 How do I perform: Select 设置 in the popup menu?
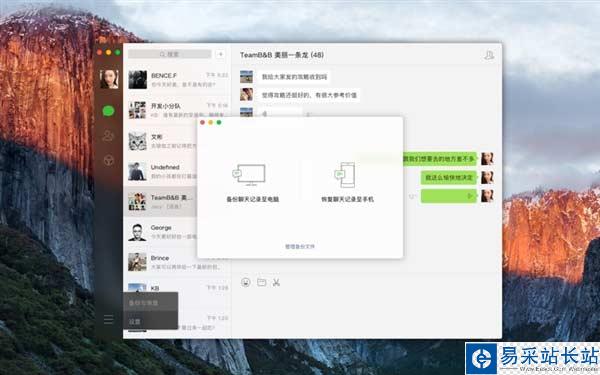[x=150, y=321]
